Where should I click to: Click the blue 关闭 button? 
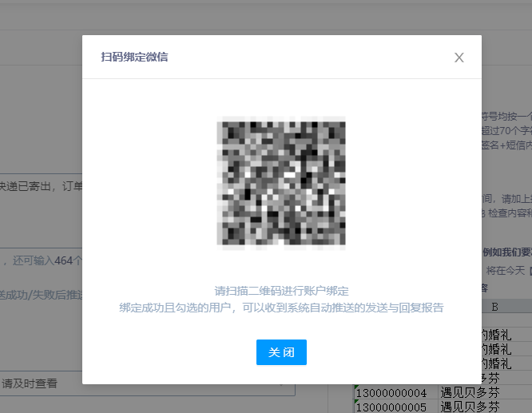pos(281,352)
